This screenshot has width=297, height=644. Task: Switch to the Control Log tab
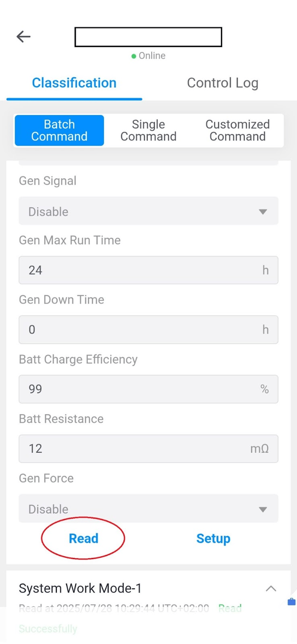(x=223, y=83)
